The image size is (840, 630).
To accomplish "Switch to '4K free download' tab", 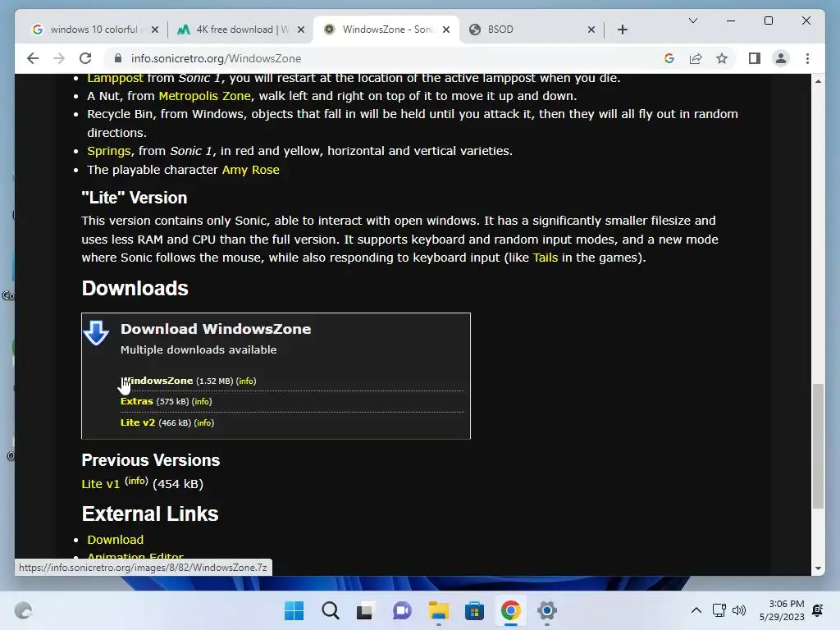I will [240, 30].
